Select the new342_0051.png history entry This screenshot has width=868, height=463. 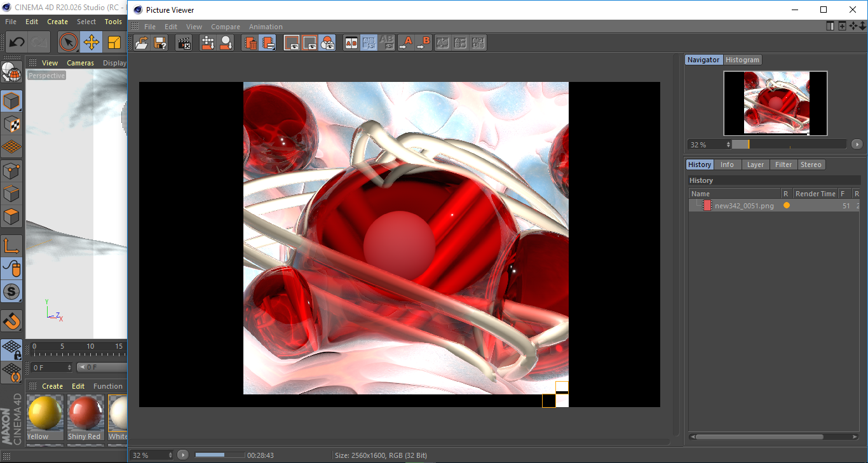[774, 206]
